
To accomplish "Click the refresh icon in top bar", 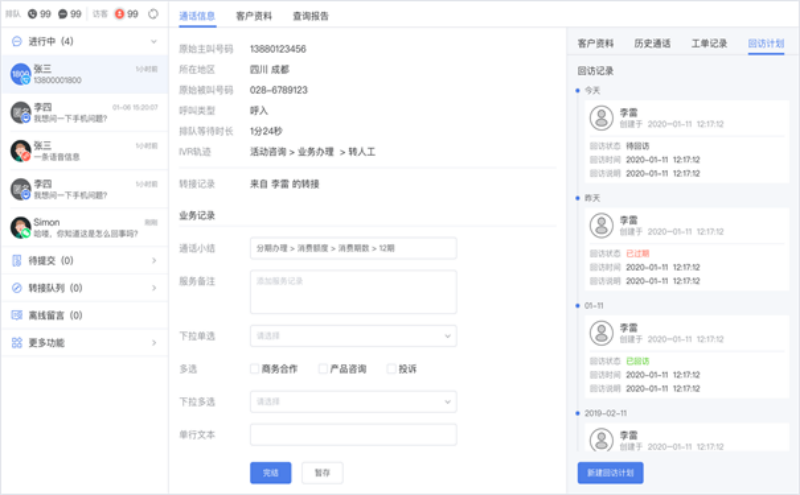I will pos(153,14).
